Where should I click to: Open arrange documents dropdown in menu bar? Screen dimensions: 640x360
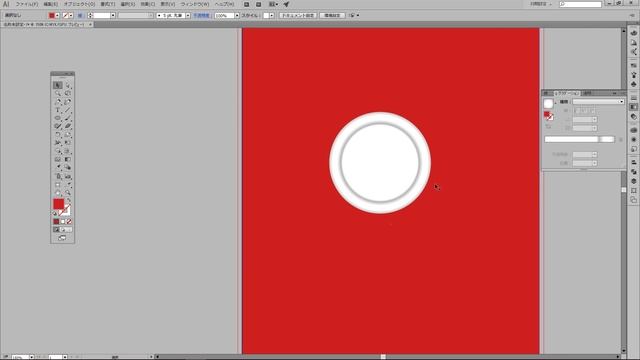pyautogui.click(x=273, y=4)
